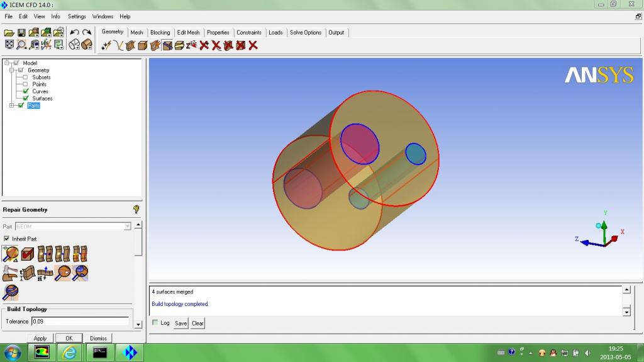Screen dimensions: 644x362
Task: Select Create/Modify Faceted icon
Action: (155, 45)
